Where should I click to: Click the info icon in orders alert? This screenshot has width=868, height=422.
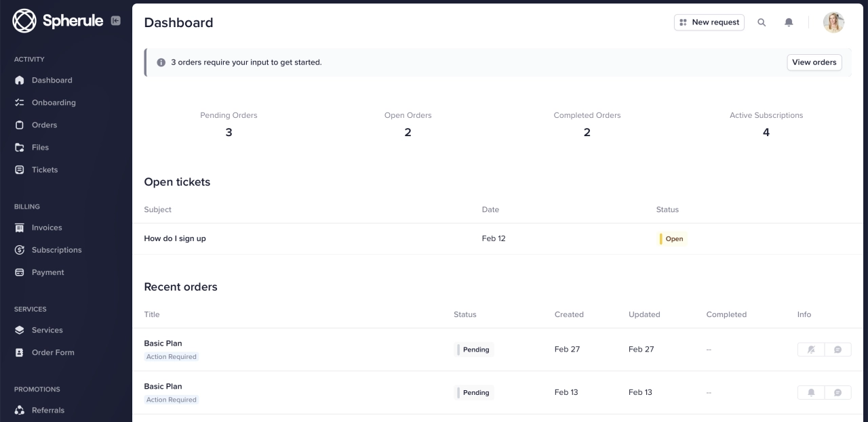coord(161,62)
